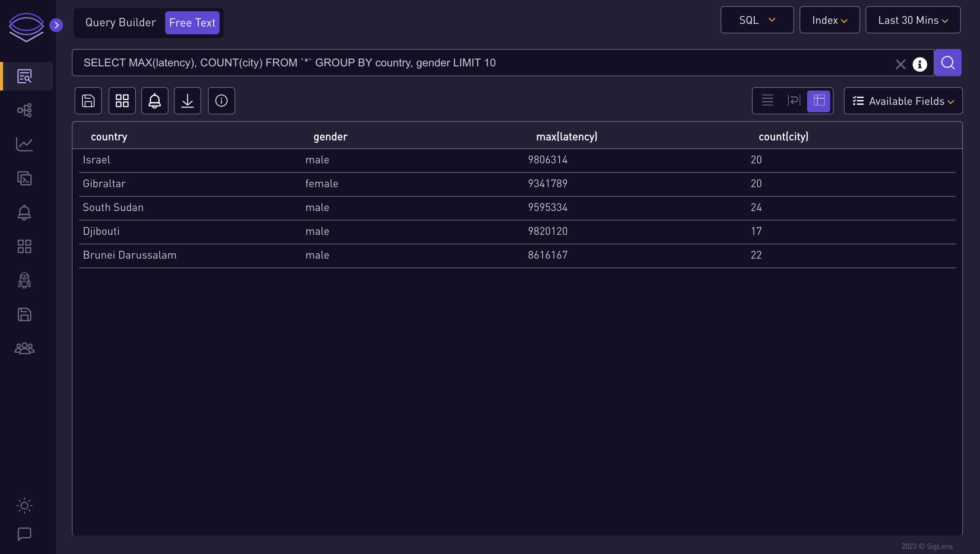The image size is (980, 554).
Task: Switch to Query Builder tab
Action: coord(120,22)
